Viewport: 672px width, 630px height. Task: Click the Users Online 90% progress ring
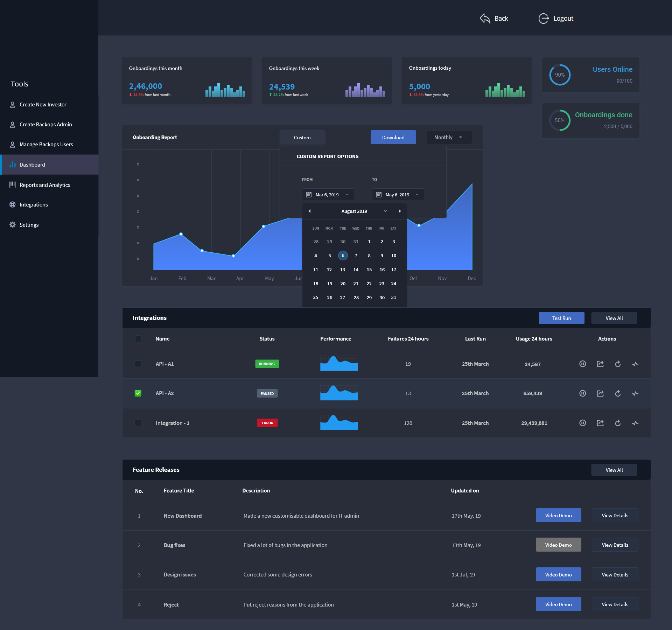[x=560, y=75]
